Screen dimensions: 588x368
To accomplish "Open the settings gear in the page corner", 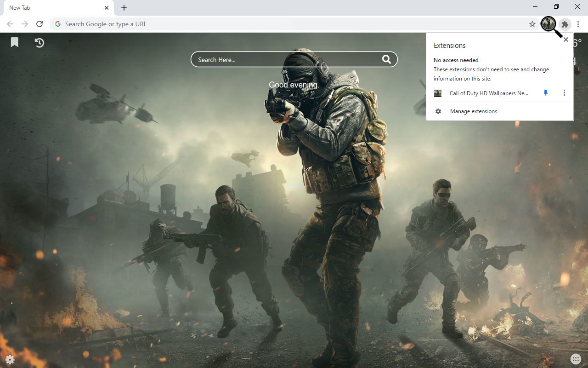I will [10, 359].
